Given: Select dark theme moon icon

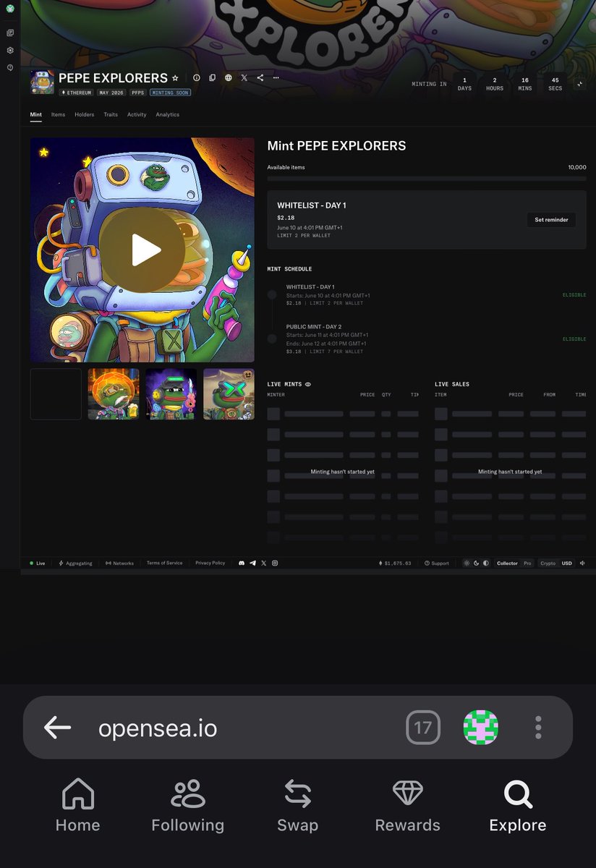Looking at the screenshot, I should 476,563.
